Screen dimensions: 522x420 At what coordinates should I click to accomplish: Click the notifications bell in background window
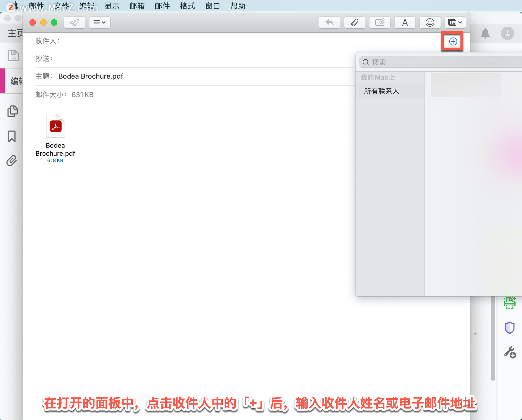[485, 33]
